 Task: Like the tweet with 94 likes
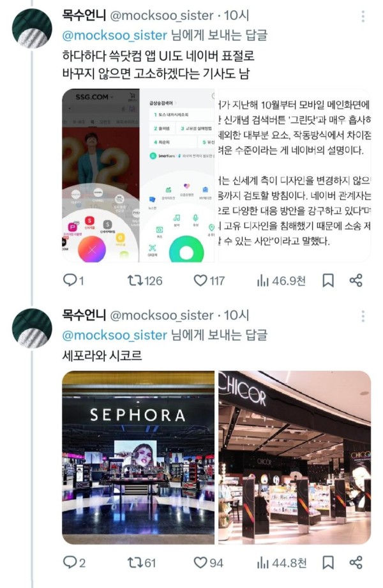coord(208,562)
